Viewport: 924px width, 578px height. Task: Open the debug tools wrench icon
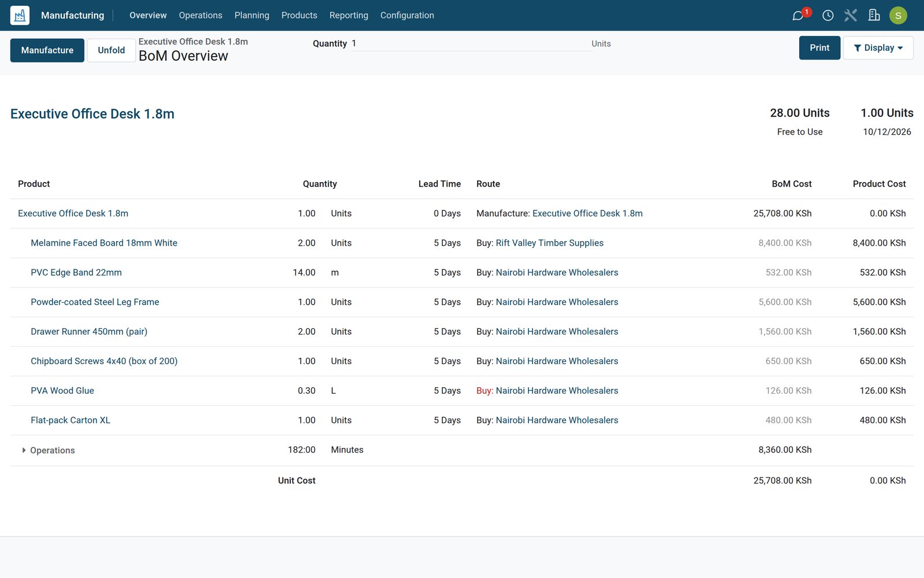pyautogui.click(x=851, y=16)
